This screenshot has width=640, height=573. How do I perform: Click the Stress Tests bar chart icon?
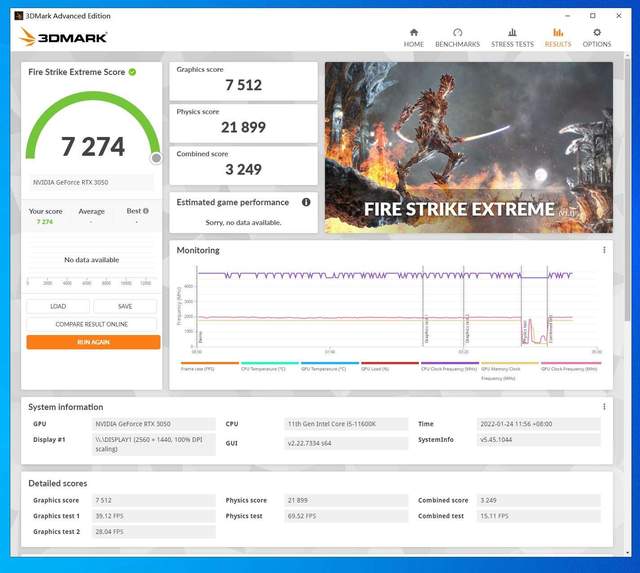tap(512, 32)
